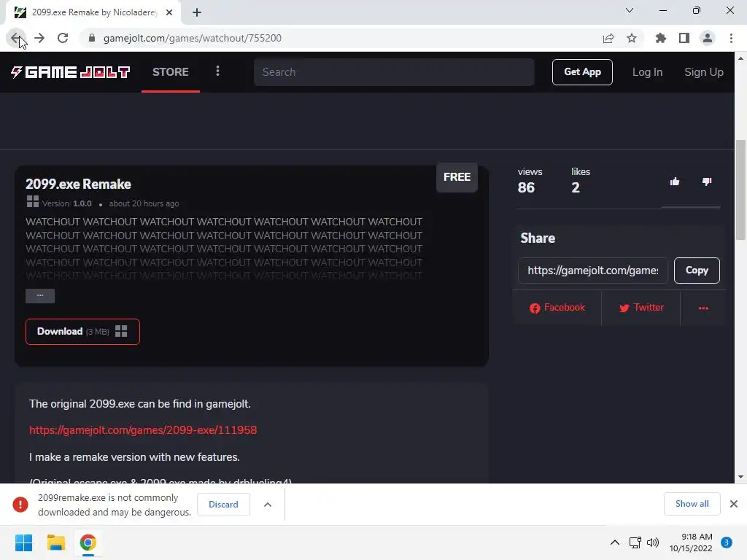Show all downloads

point(692,504)
